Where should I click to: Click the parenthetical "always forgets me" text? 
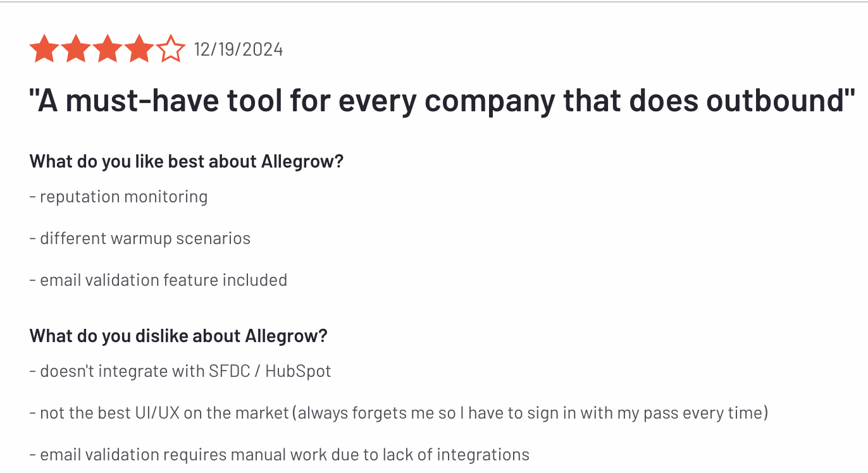(353, 413)
